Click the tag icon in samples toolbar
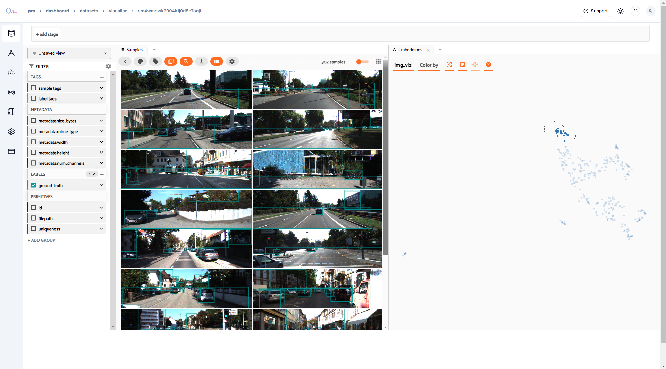 point(155,62)
